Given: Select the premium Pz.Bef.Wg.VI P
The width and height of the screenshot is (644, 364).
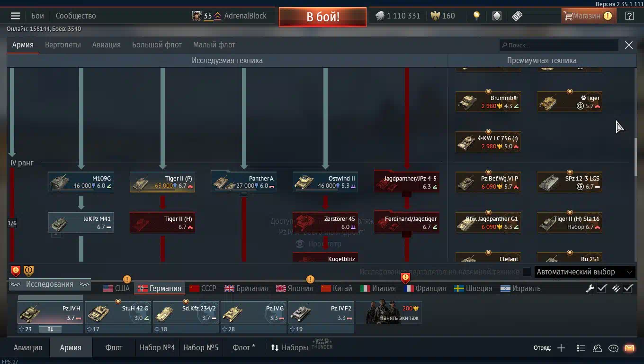Looking at the screenshot, I should coord(488,182).
